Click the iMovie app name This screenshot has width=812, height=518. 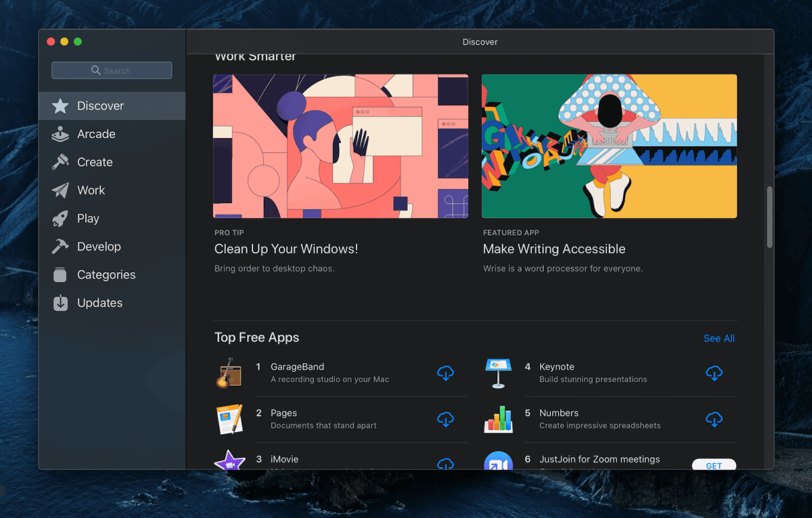click(x=284, y=459)
